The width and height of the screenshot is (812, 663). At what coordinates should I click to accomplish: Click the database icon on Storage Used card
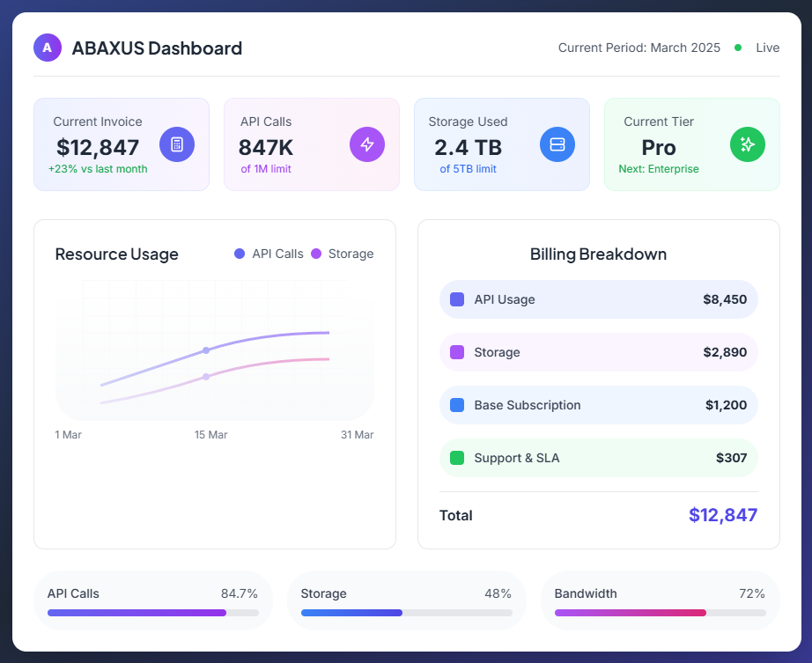point(557,144)
